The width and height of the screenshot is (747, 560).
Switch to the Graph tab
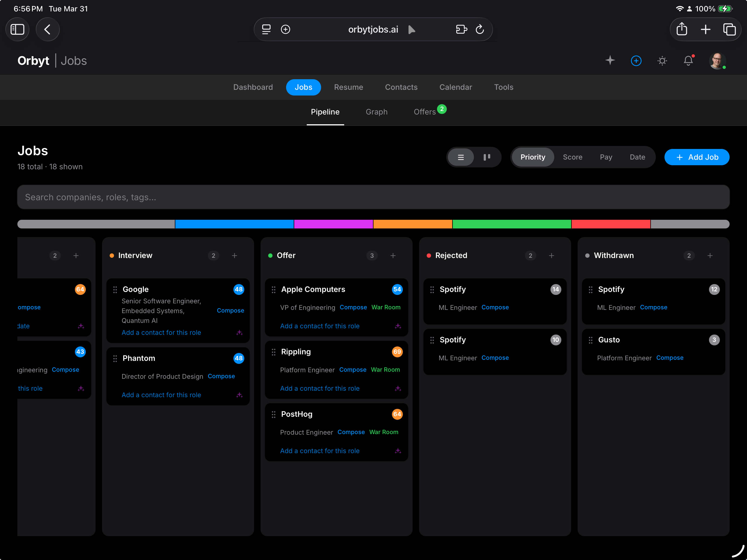[x=376, y=112]
